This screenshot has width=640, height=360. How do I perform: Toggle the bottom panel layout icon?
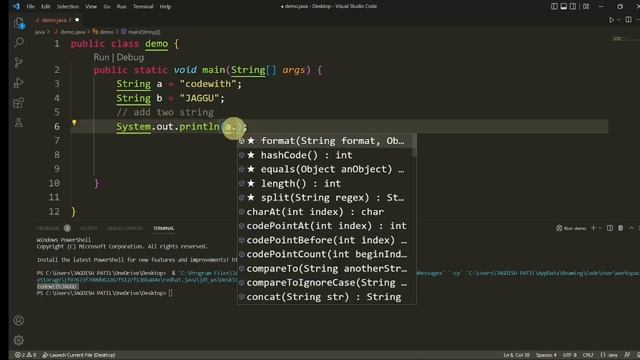pos(564,7)
